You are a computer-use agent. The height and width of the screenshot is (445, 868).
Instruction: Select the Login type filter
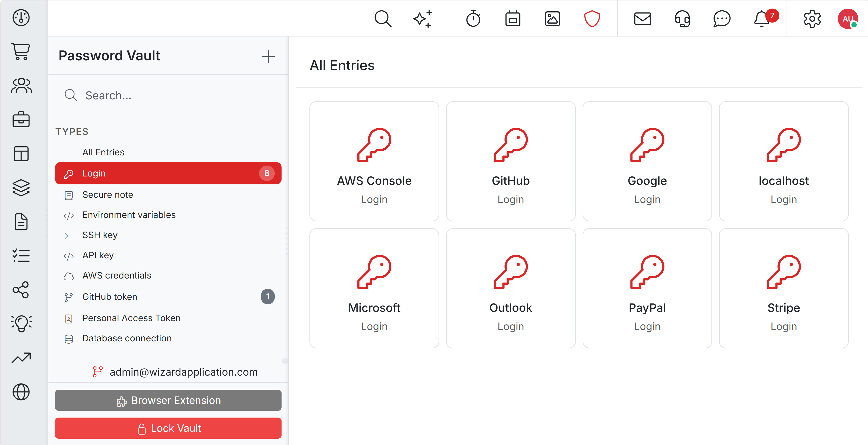(169, 173)
